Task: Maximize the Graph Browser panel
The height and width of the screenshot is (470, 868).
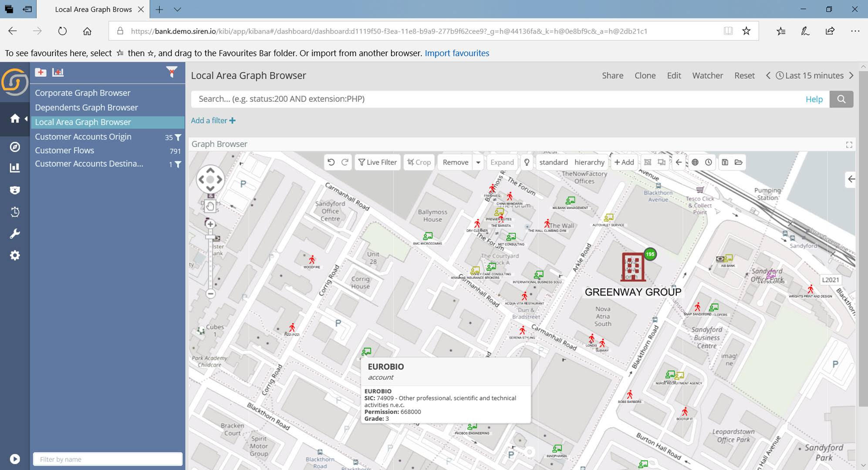Action: (849, 144)
